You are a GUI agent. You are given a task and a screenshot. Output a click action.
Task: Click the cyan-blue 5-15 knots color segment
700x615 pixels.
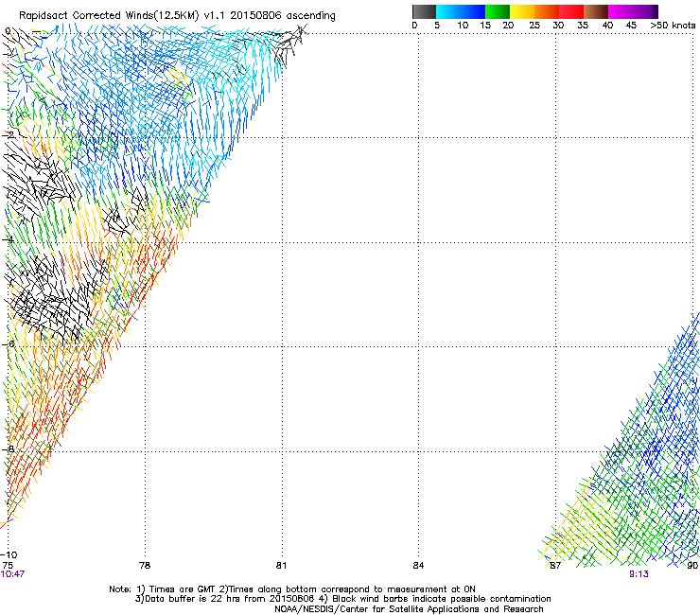461,11
